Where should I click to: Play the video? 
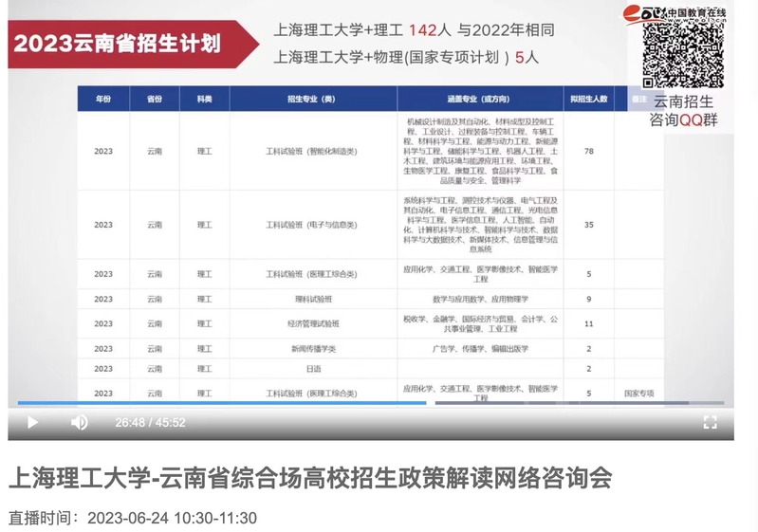click(32, 422)
